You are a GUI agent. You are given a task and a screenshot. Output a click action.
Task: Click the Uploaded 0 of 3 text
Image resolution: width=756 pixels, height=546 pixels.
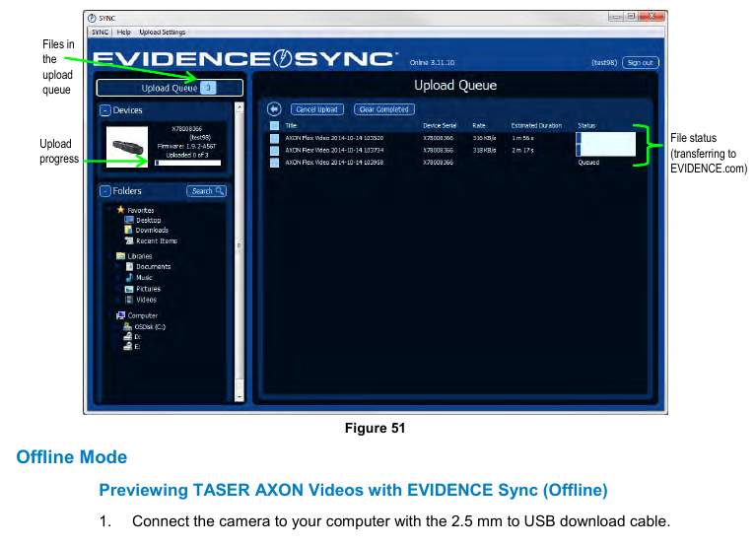tap(187, 155)
